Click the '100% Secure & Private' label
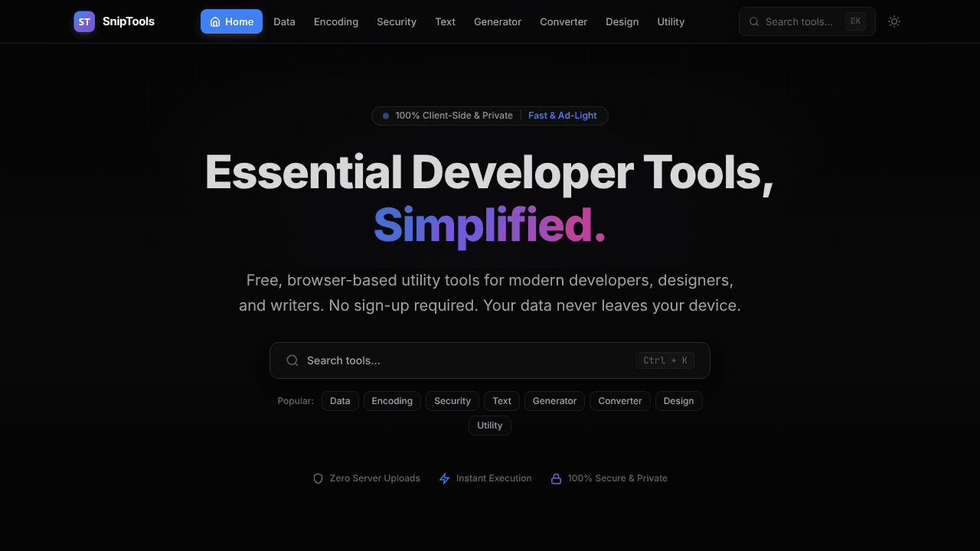This screenshot has width=980, height=551. click(618, 478)
